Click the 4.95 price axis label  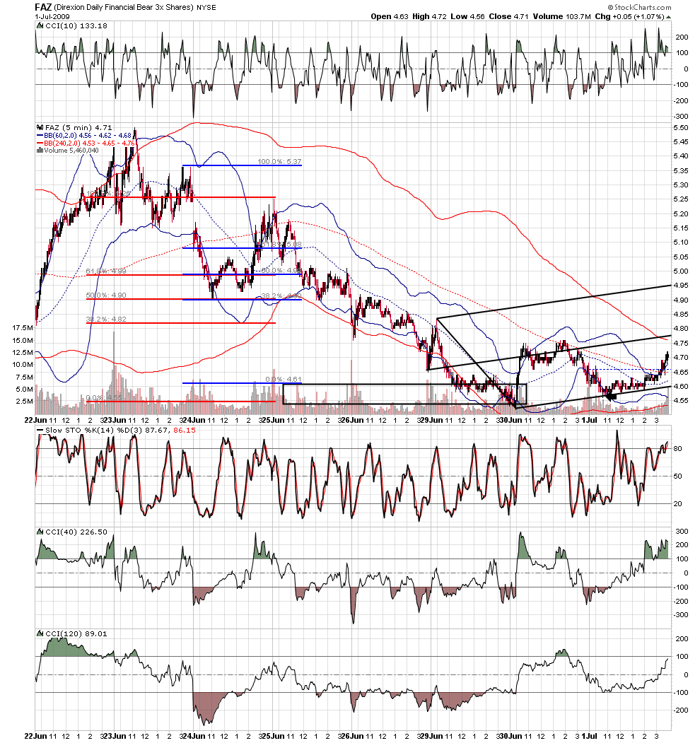(681, 286)
